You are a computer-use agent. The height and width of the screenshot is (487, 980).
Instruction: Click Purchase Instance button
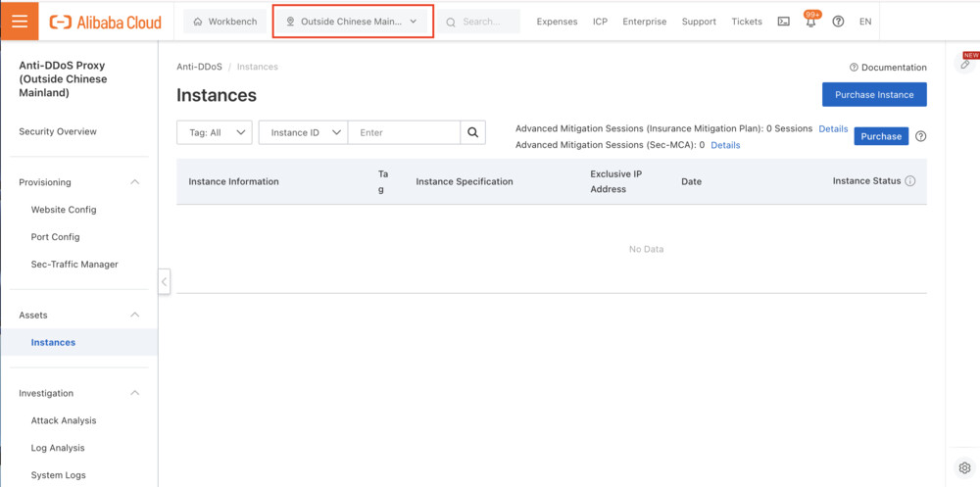point(874,94)
